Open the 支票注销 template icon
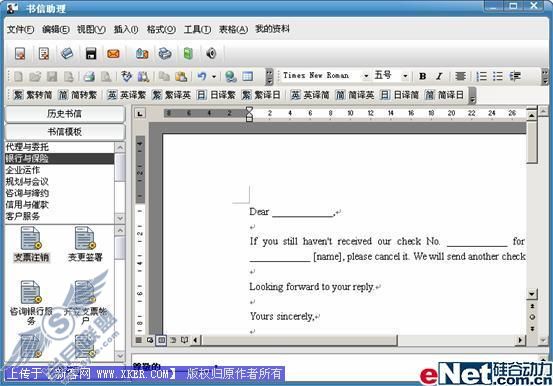The image size is (553, 386). [31, 245]
